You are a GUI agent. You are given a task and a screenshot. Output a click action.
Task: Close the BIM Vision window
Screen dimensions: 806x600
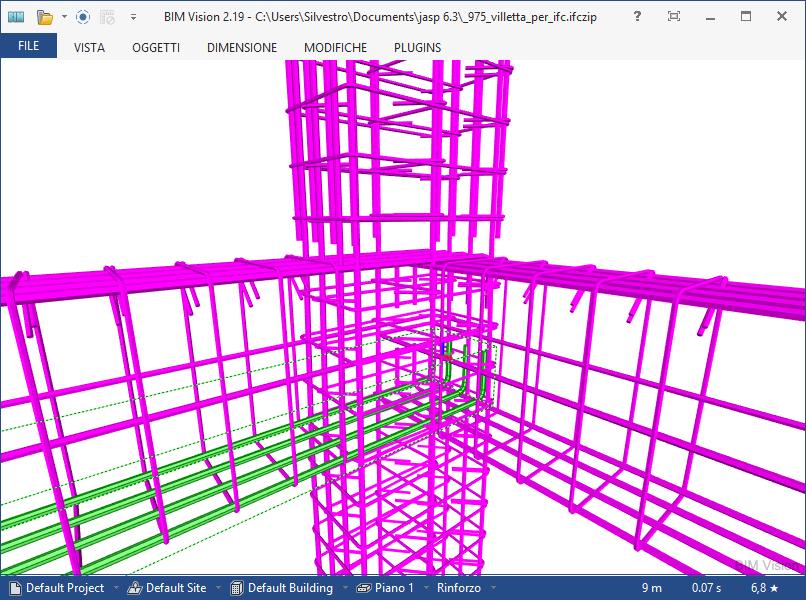tap(782, 16)
